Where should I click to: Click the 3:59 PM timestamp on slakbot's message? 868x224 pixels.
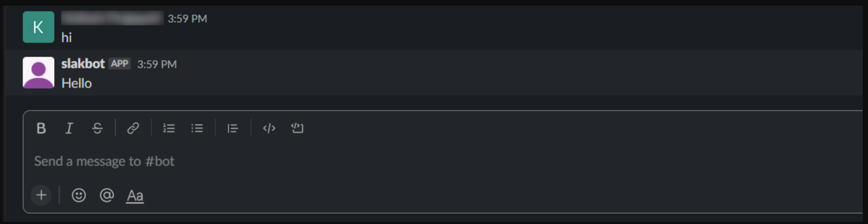pos(157,64)
